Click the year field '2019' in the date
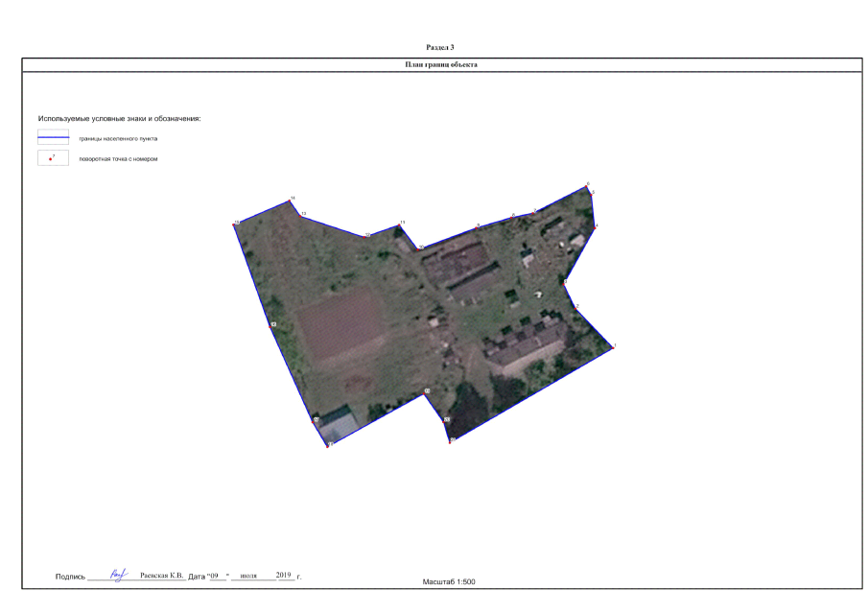Viewport: 868px width, 614px height. click(284, 576)
